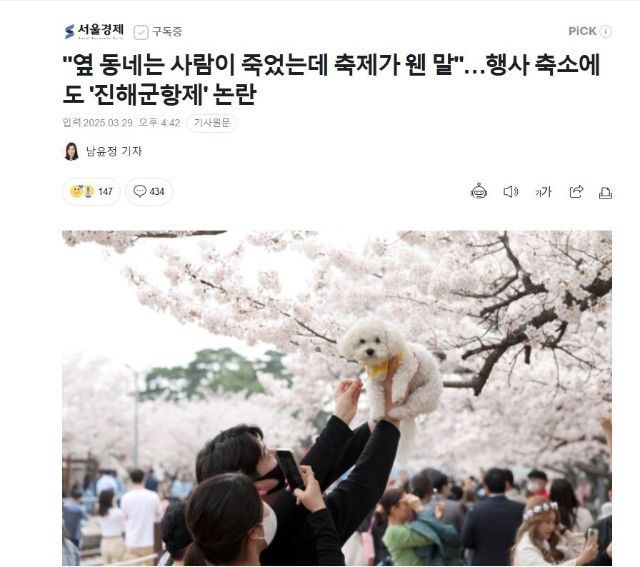Print the article with printer icon
The image size is (640, 567).
point(605,193)
